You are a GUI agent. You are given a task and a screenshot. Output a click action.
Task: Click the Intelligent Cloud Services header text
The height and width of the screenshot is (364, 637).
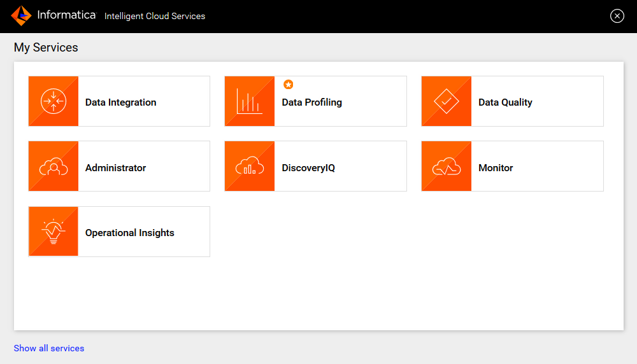155,17
